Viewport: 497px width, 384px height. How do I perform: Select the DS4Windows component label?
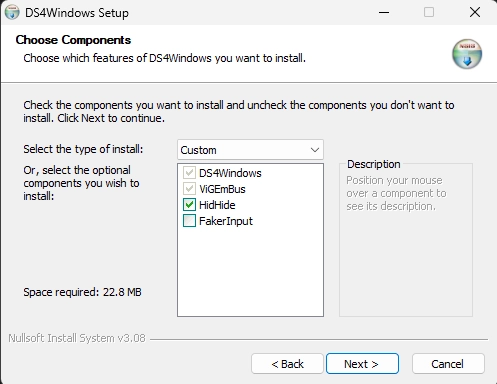[x=230, y=173]
